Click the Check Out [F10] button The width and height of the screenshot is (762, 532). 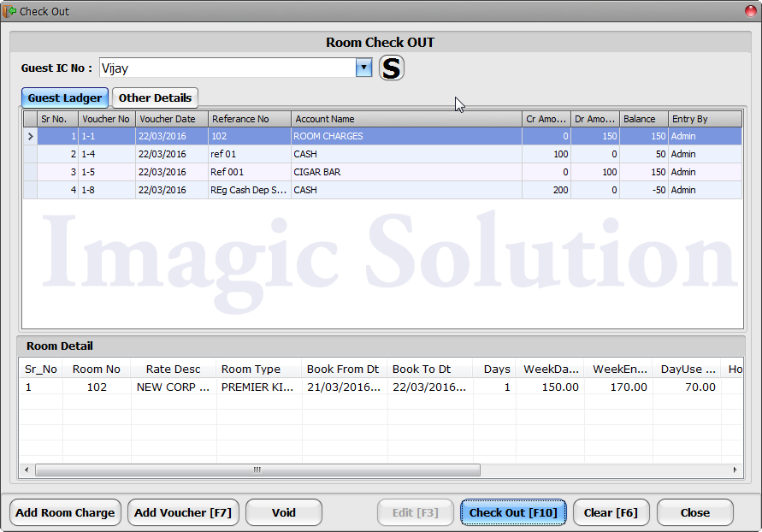[513, 512]
